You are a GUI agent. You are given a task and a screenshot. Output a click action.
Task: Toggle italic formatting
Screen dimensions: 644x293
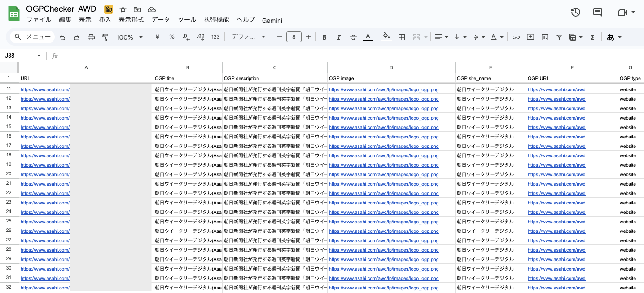339,37
